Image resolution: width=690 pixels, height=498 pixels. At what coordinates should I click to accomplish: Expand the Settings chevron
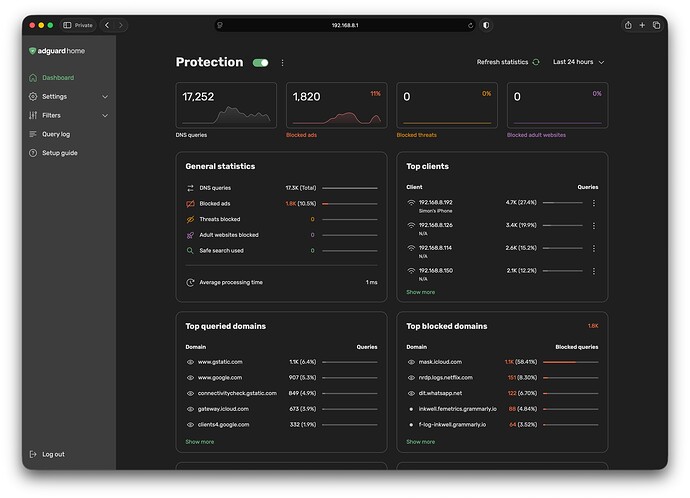[105, 96]
